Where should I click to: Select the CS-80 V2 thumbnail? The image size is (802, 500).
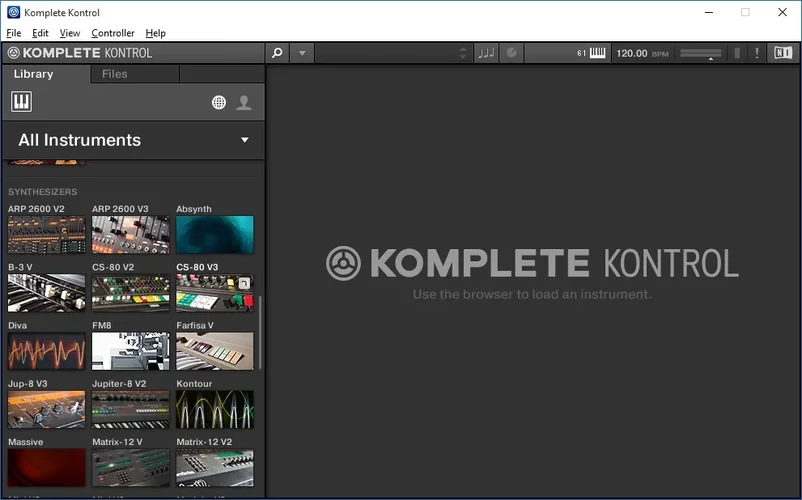point(130,292)
